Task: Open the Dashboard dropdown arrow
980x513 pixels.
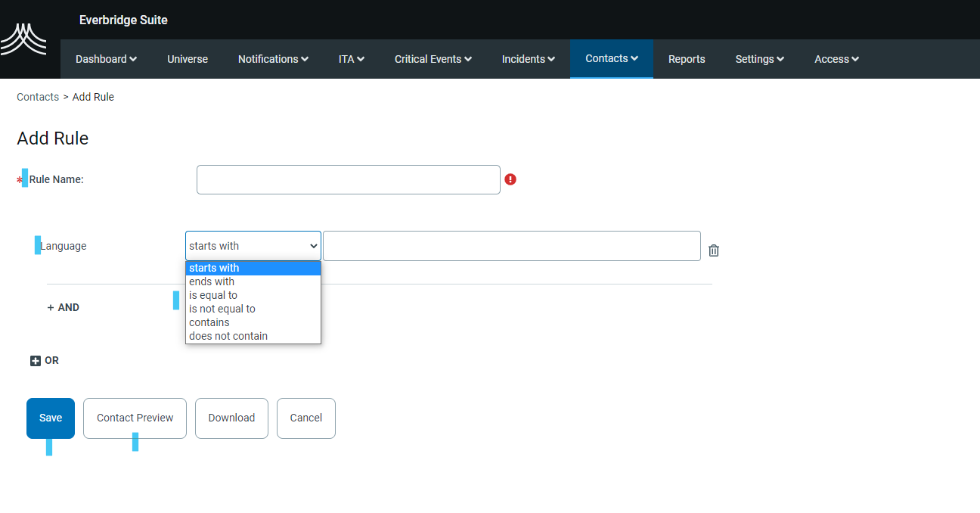Action: point(133,58)
